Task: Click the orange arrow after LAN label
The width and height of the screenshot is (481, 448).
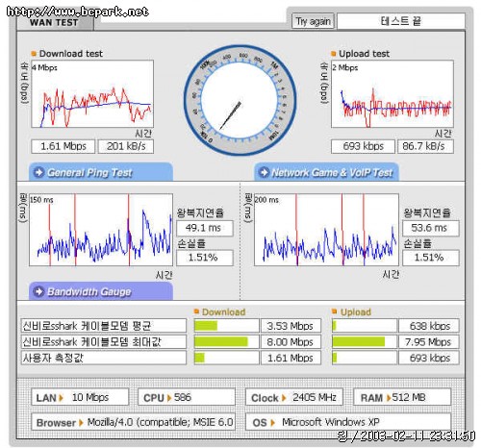Action: pos(61,398)
